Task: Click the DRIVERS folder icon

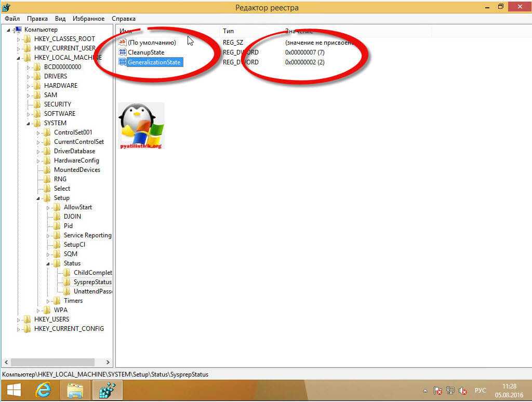Action: point(37,76)
